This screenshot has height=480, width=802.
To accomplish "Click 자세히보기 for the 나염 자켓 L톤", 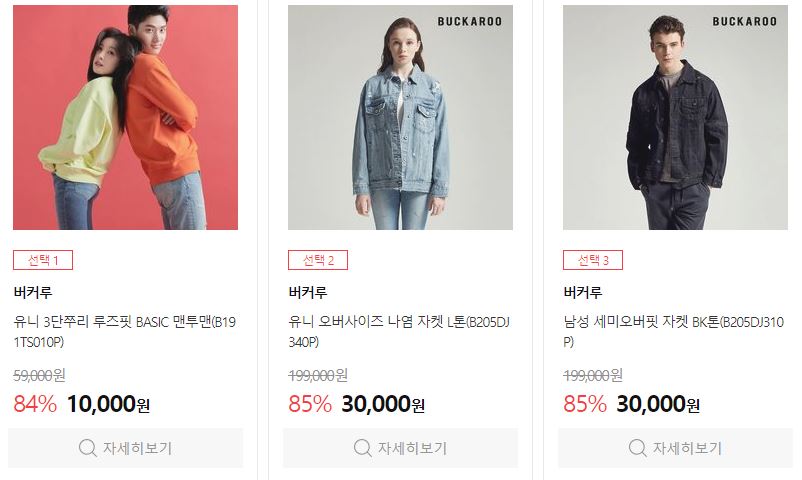I will [400, 448].
